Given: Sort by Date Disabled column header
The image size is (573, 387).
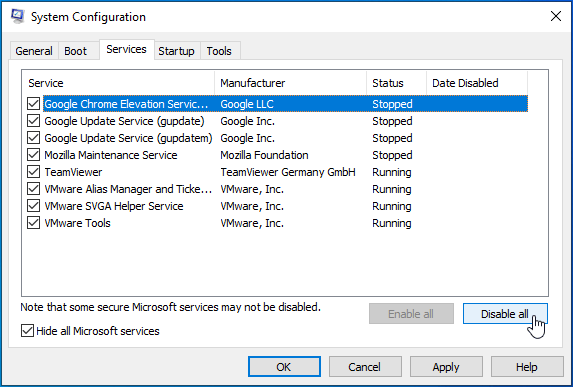Looking at the screenshot, I should (x=477, y=83).
